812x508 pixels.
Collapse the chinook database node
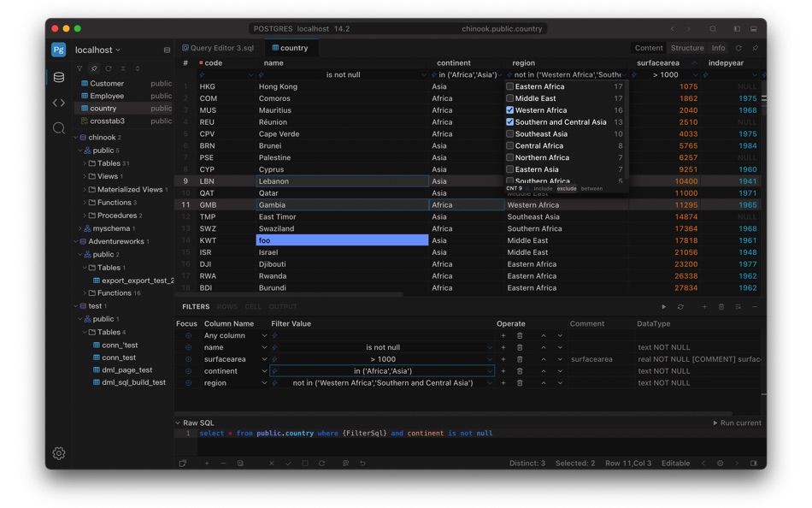click(x=76, y=138)
